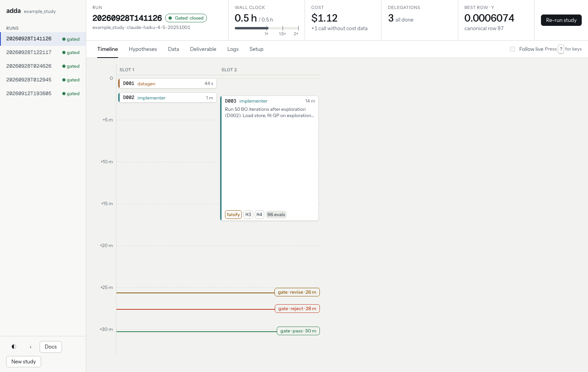Select run 20260928T012945

click(x=43, y=80)
